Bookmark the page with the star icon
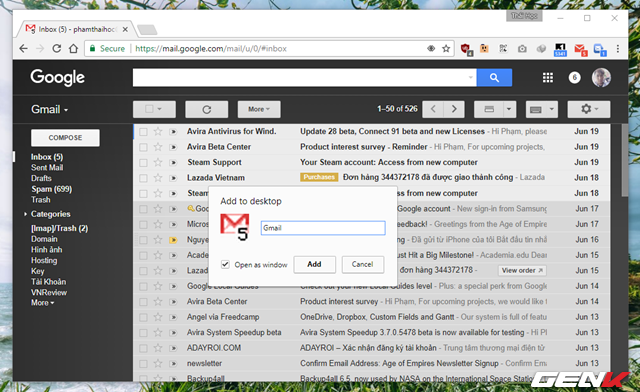Screen dimensions: 640x392 pos(446,49)
